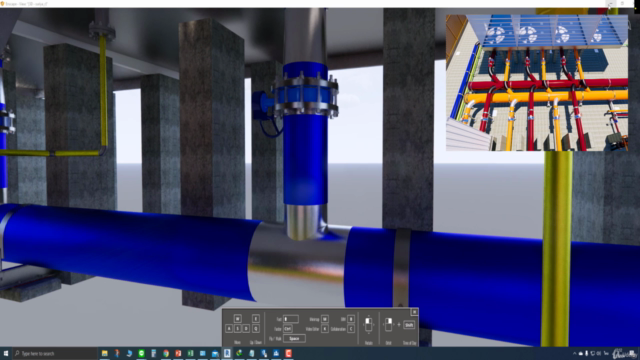Click the piping overview inset image
The image size is (640, 360).
coord(537,83)
